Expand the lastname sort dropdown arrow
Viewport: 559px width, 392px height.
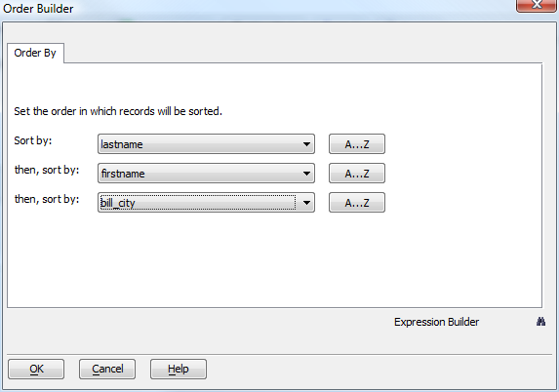(306, 144)
